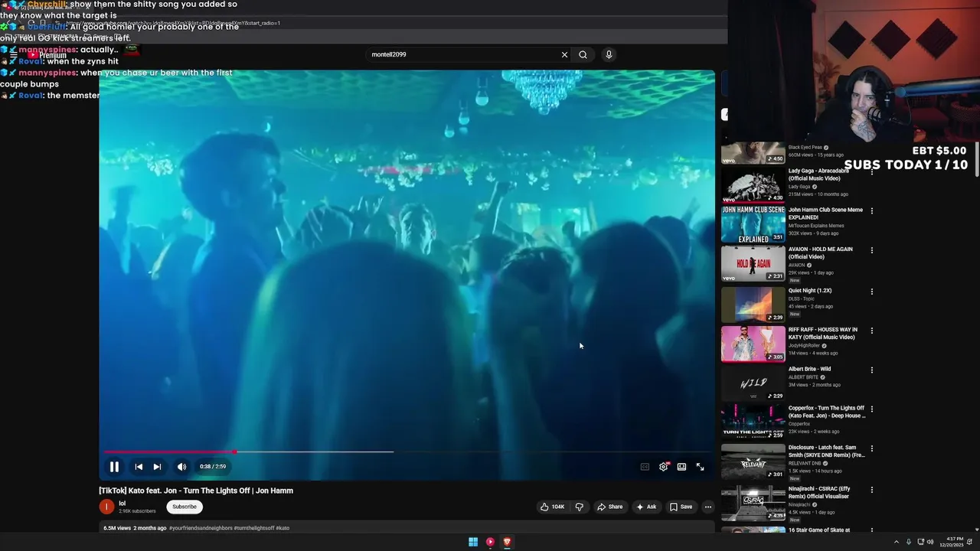This screenshot has width=980, height=551.
Task: Click the video title Turn The Lights Off
Action: point(196,491)
